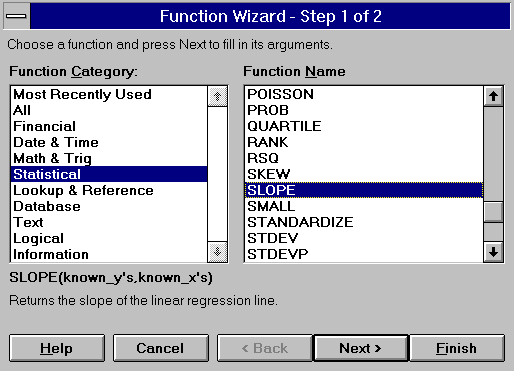Select the highlighted SLOPE function
Viewport: 514px width, 371px height.
click(x=364, y=190)
